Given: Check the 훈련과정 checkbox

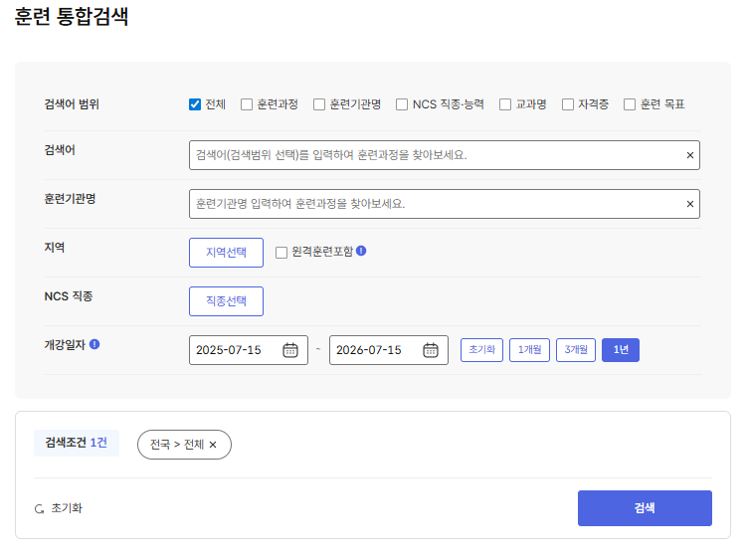Looking at the screenshot, I should [247, 104].
